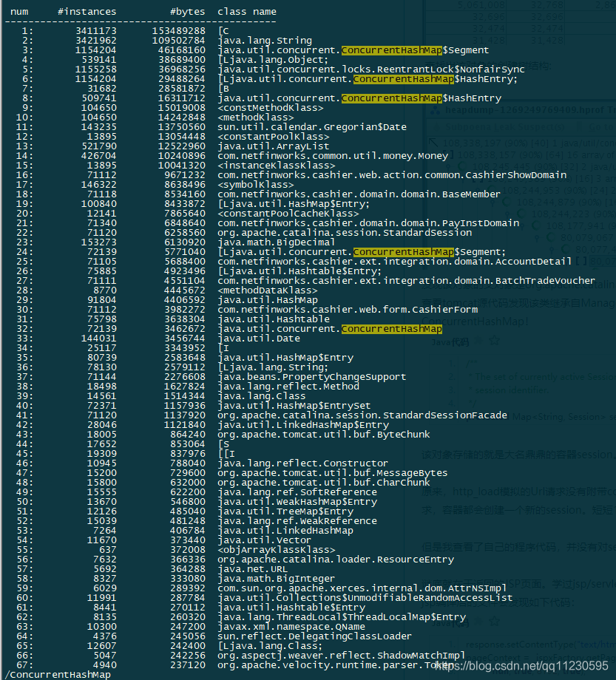The width and height of the screenshot is (616, 680).
Task: Click highlighted ConcurrentHashMap in row 32
Action: (x=392, y=329)
